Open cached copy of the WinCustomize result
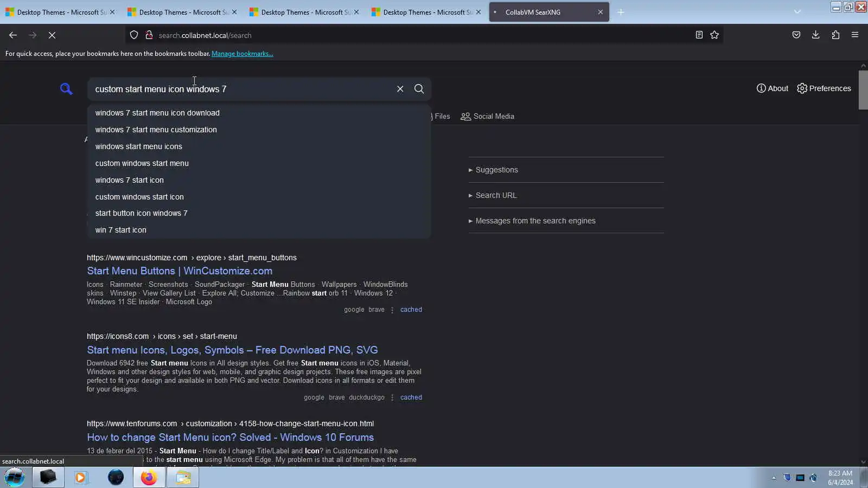 tap(411, 310)
